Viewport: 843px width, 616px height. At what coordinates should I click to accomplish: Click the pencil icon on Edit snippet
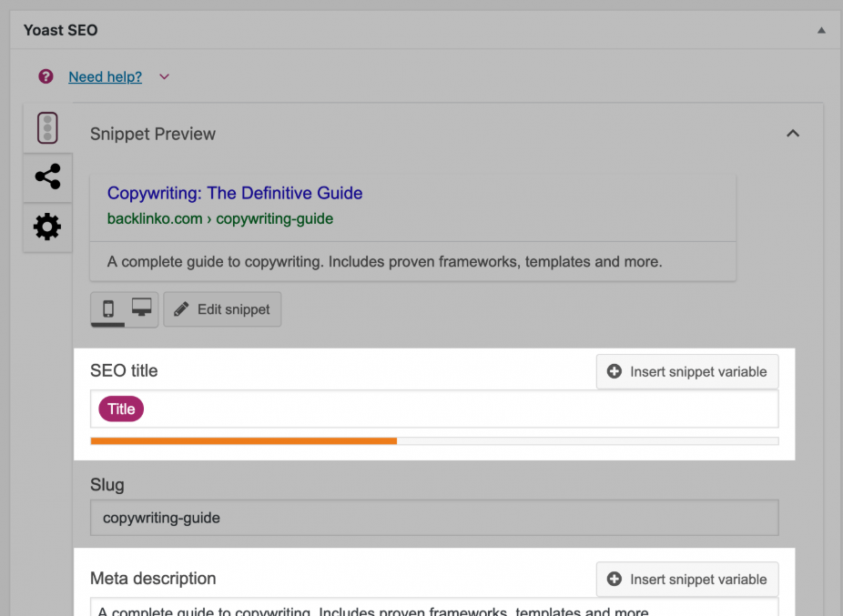click(x=181, y=309)
